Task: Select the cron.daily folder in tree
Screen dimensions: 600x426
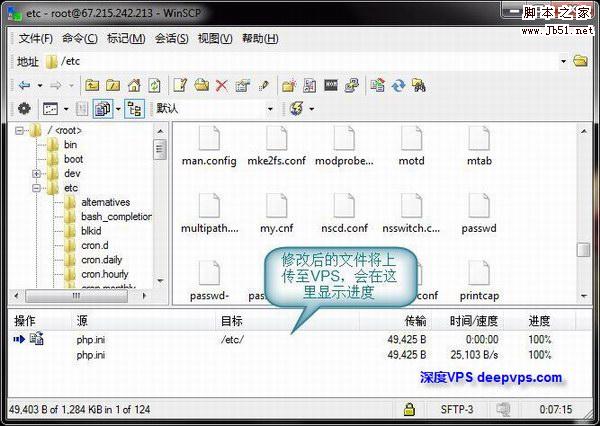Action: point(104,260)
